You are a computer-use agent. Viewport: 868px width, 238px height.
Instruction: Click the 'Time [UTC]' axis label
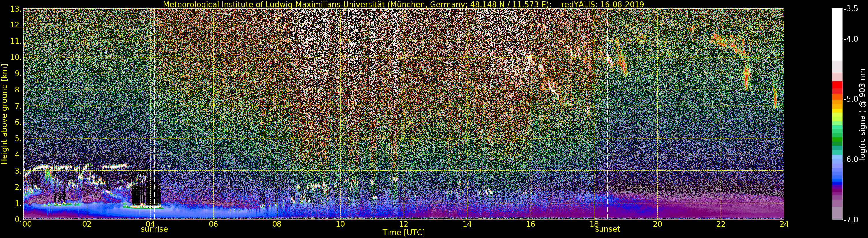pos(404,233)
